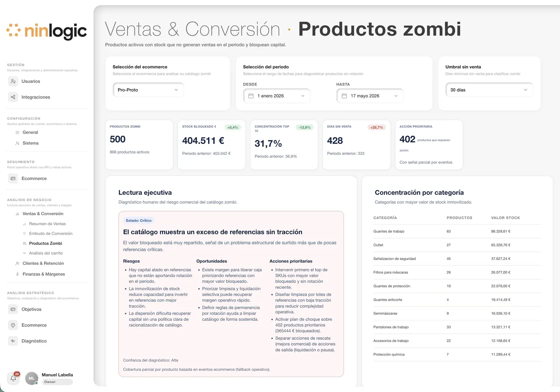
Task: Open the Hasta date picker 17 mayo 2026
Action: (370, 96)
